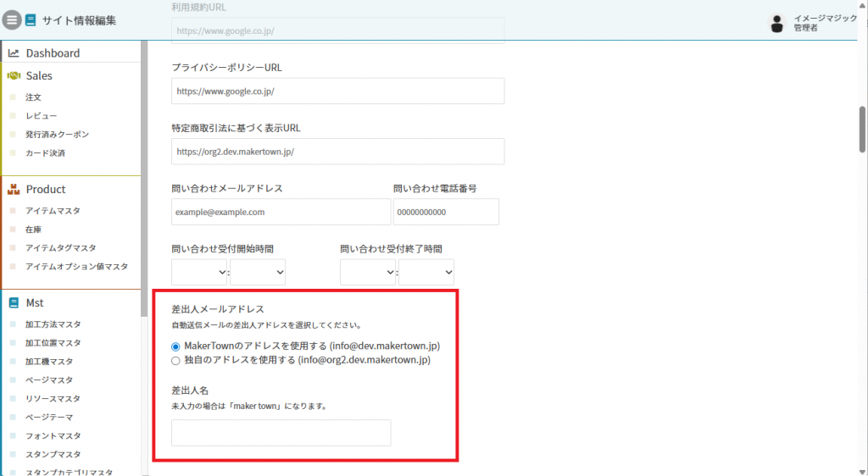Click the Product boxes icon
The image size is (868, 476).
tap(14, 189)
